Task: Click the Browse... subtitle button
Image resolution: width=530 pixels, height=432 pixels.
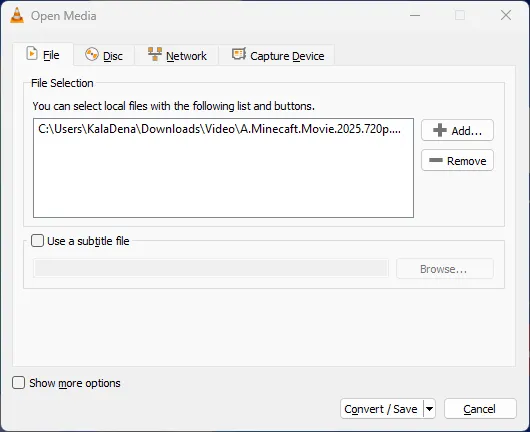Action: click(x=444, y=269)
